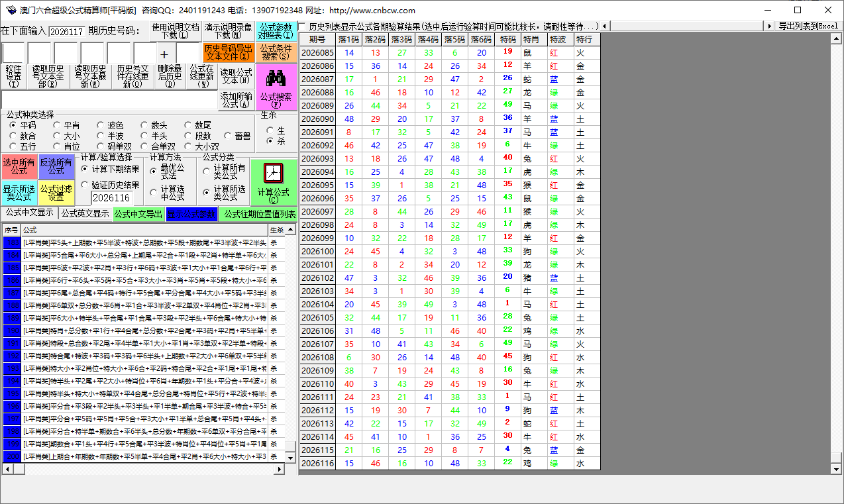The width and height of the screenshot is (844, 504).
Task: Click 选中所有公式 red button
Action: (19, 167)
